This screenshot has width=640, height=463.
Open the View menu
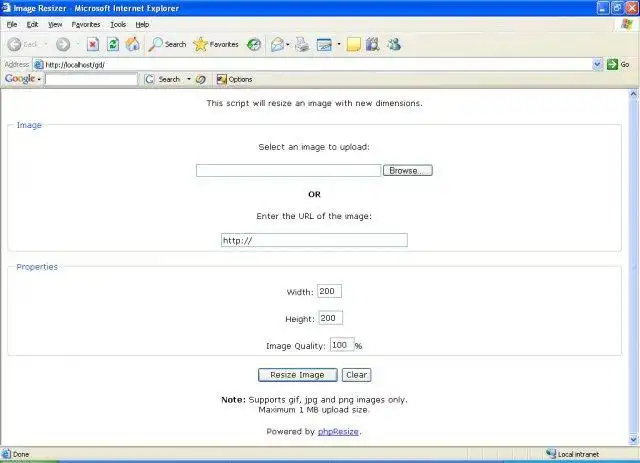pos(55,24)
